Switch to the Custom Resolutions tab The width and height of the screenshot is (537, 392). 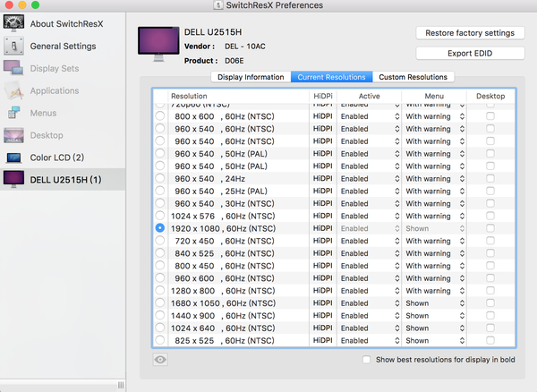pos(413,77)
